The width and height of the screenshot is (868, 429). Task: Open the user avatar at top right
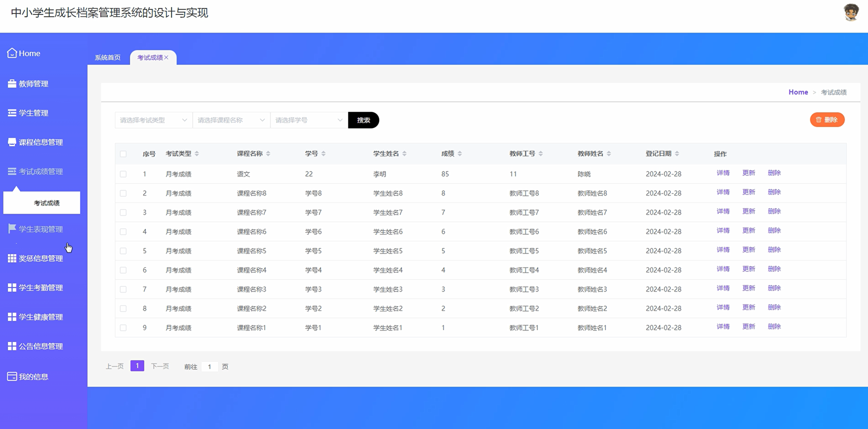point(851,13)
